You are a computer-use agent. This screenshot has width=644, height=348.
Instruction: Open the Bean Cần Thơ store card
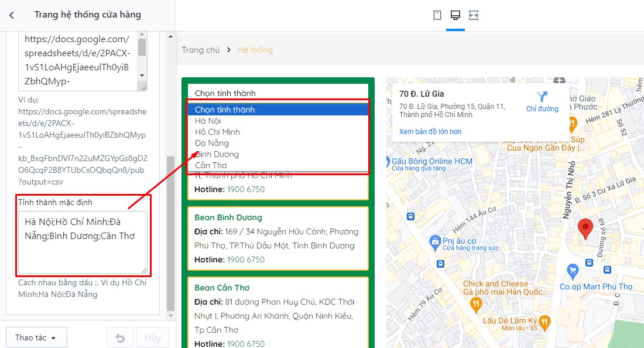point(278,312)
